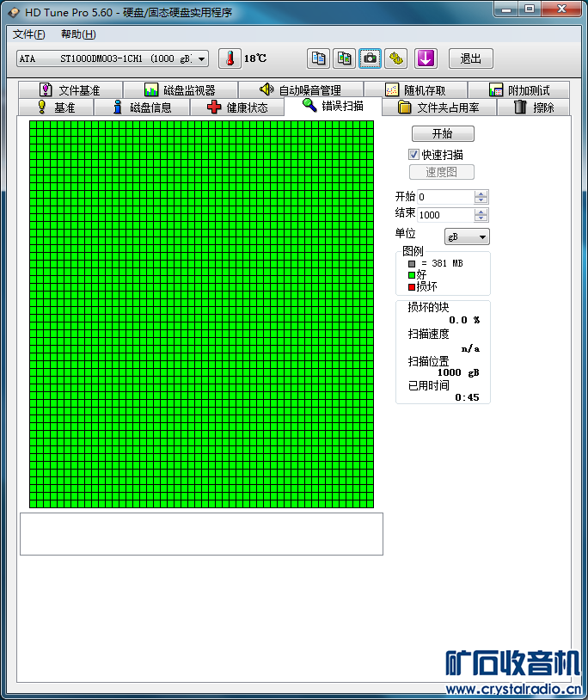Decrease the 开始 value with down arrow

[x=481, y=200]
